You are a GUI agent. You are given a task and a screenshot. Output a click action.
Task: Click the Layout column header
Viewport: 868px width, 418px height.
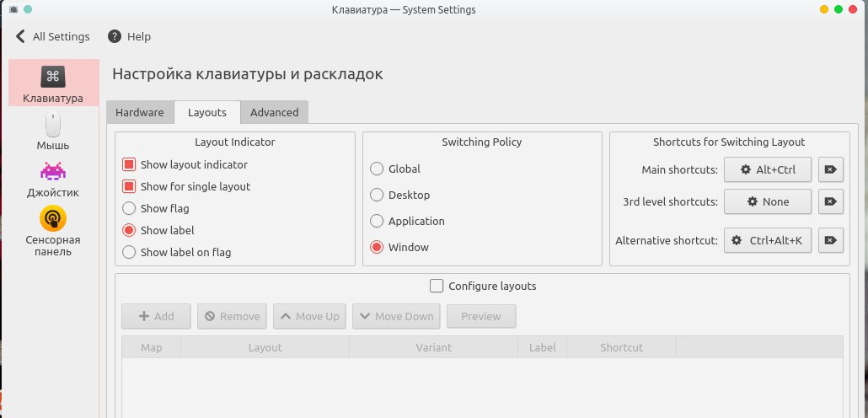[265, 347]
